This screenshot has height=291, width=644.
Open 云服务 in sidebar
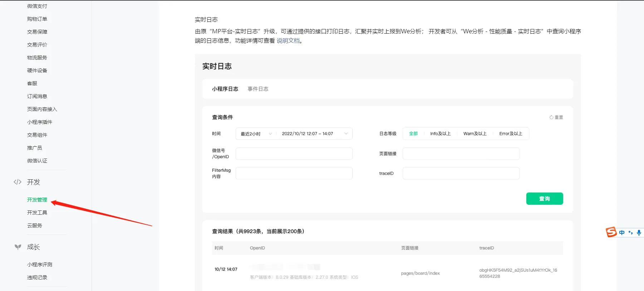(x=35, y=225)
